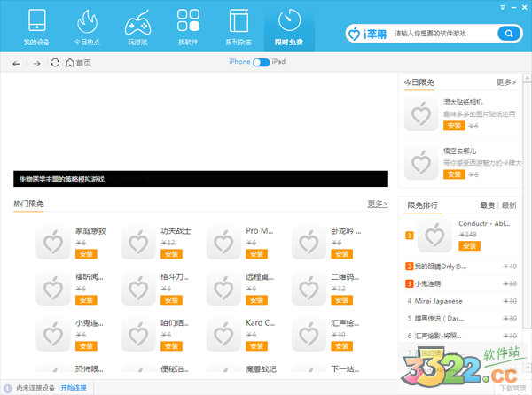
Task: Refresh the page with the reload icon
Action: coord(55,63)
